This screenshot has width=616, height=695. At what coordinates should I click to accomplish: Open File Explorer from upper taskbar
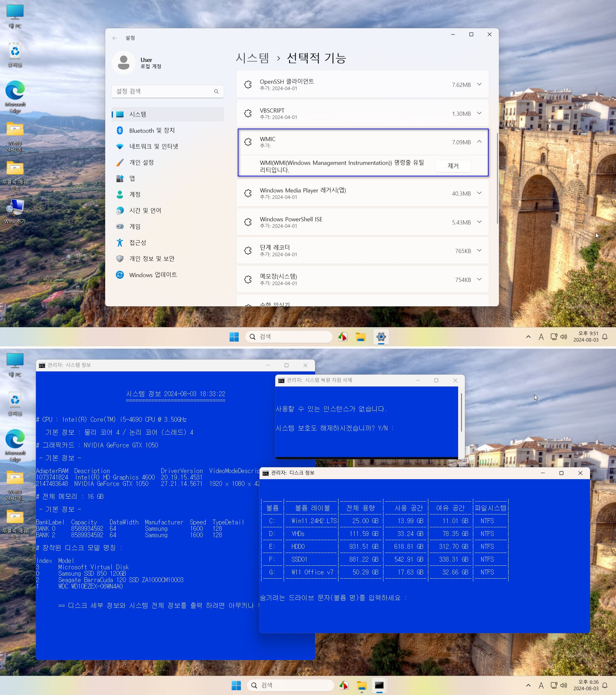pyautogui.click(x=361, y=337)
